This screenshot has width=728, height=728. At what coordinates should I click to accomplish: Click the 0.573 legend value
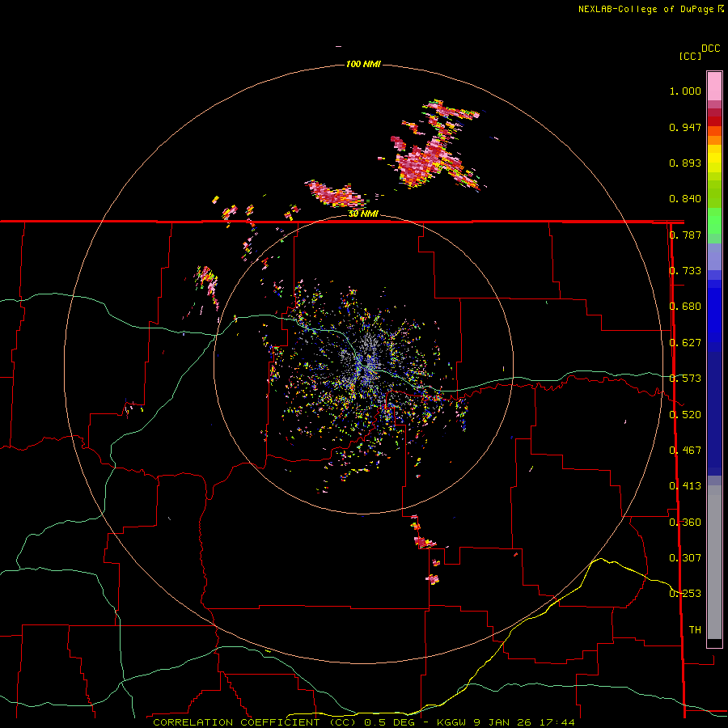[685, 379]
